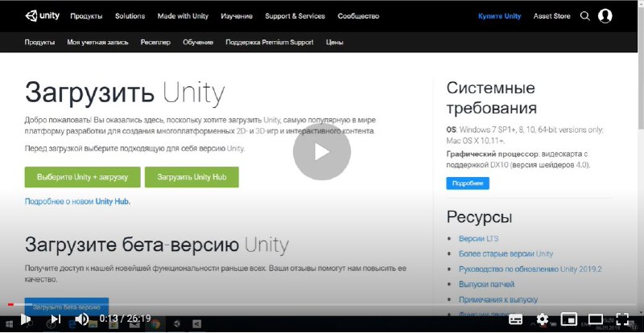Click the large center play overlay

tap(321, 152)
